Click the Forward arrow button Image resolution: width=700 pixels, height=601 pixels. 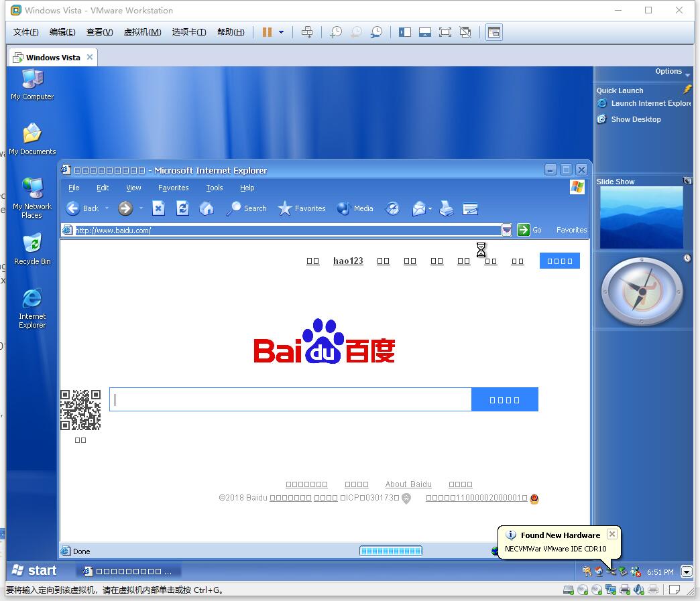(x=125, y=208)
